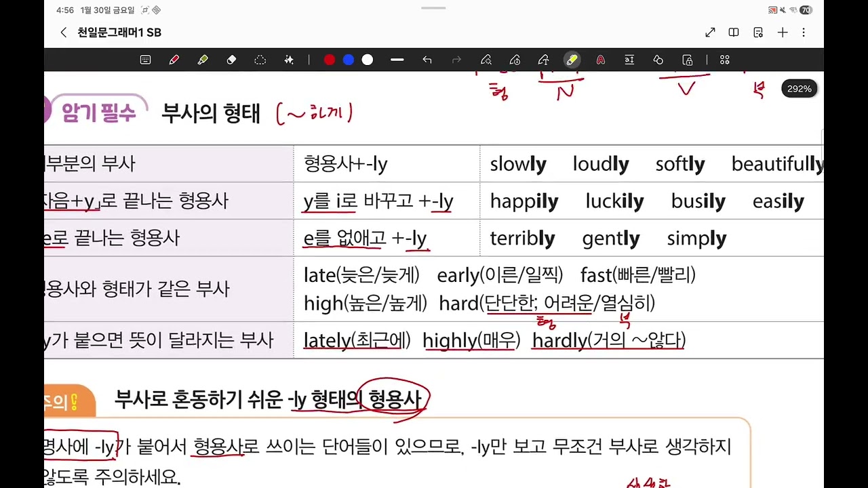Open the three-dot more options menu
This screenshot has width=868, height=488.
point(804,33)
